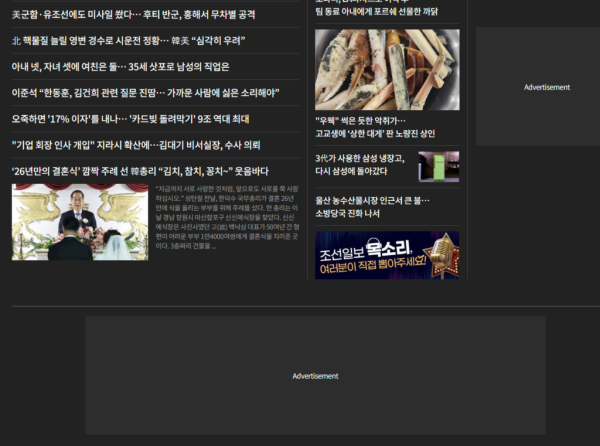Click the bottom Advertisement banner
This screenshot has width=600, height=446.
[x=315, y=375]
